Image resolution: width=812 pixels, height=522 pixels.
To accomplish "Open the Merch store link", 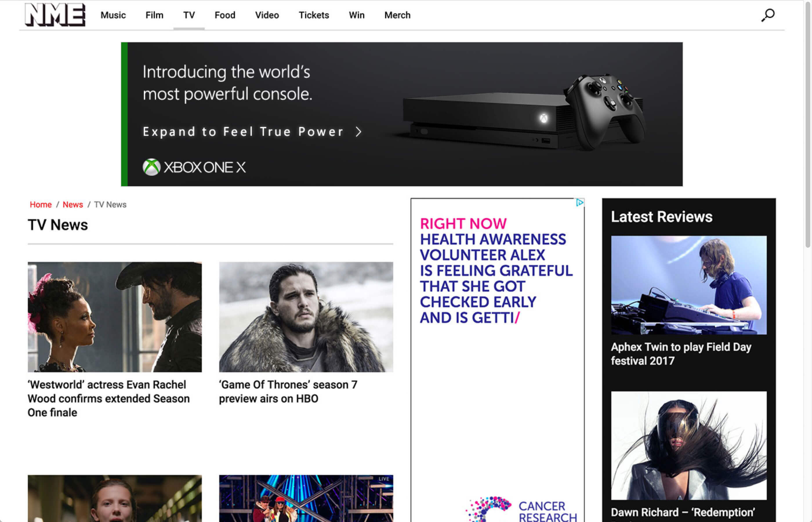I will (x=398, y=15).
